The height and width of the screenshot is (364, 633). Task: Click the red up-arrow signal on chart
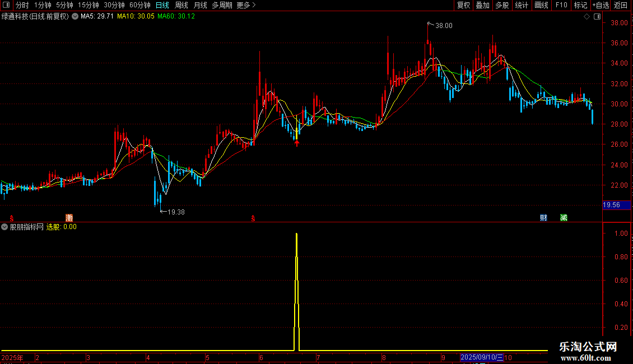point(297,143)
